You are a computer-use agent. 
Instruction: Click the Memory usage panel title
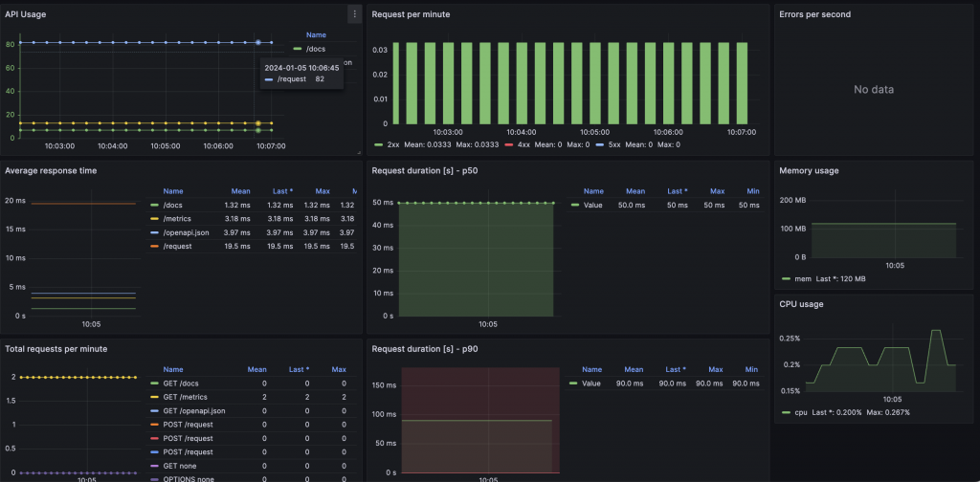click(x=809, y=170)
